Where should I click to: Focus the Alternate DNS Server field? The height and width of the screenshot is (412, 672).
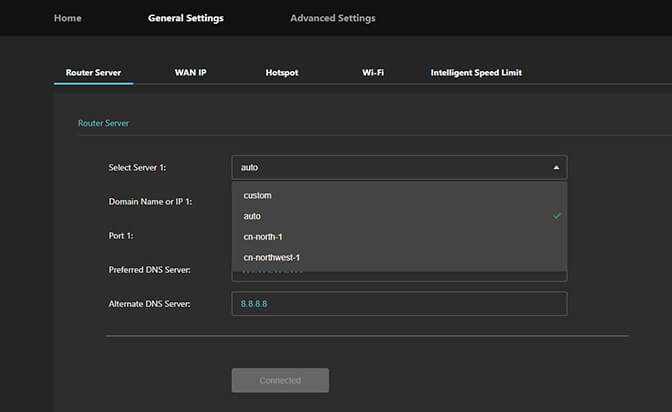point(399,304)
